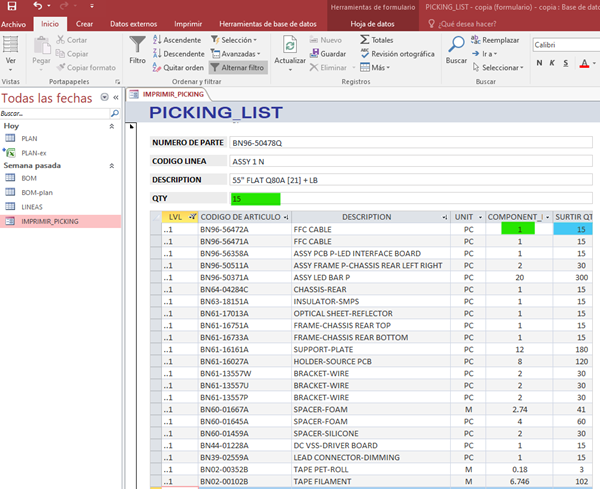Viewport: 600px width, 489px height.
Task: Open the BOM-plan table in navigation pane
Action: point(36,191)
